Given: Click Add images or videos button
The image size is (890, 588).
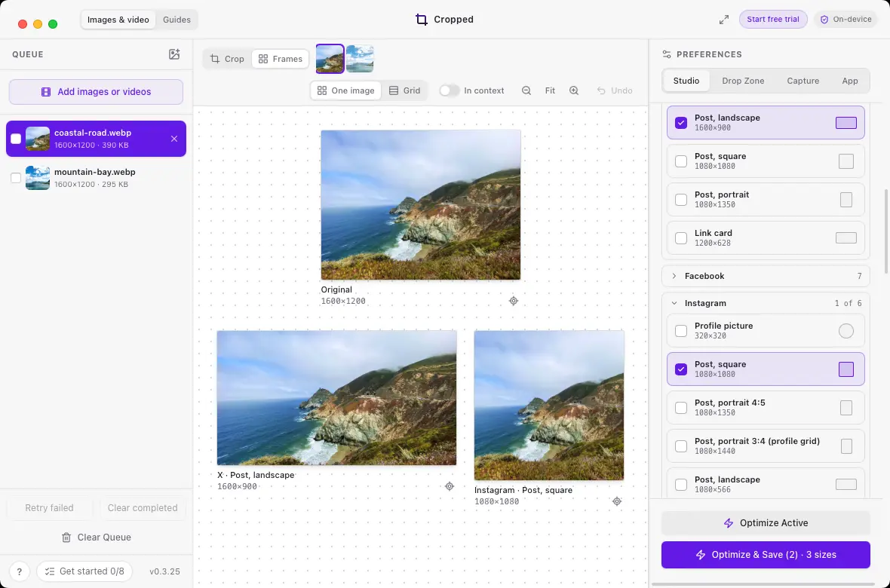Looking at the screenshot, I should [96, 92].
